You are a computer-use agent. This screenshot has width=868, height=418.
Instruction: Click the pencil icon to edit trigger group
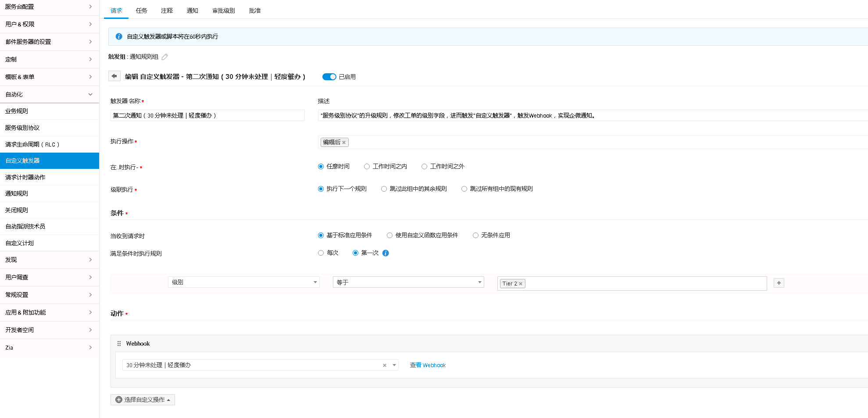click(165, 57)
